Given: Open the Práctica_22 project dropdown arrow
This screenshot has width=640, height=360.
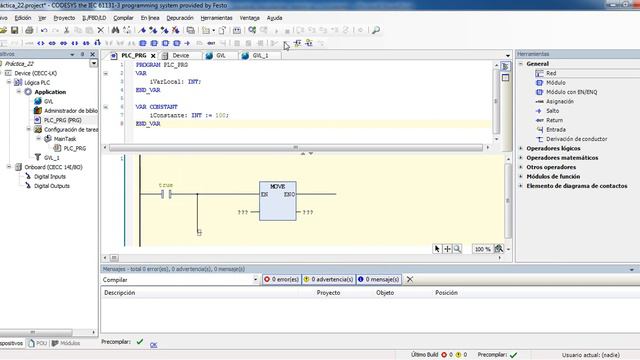Looking at the screenshot, I should 93,64.
